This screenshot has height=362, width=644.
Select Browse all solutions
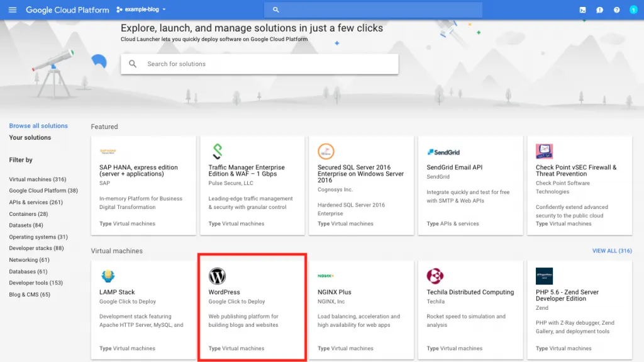click(38, 126)
